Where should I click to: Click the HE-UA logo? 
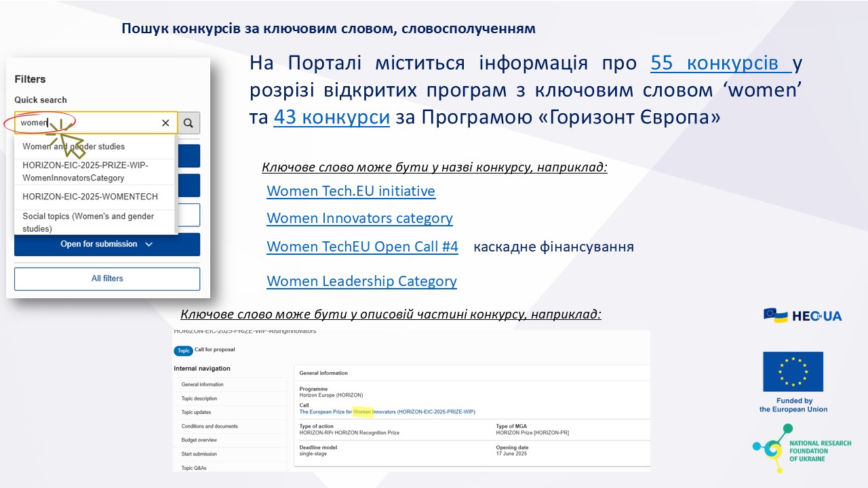802,315
